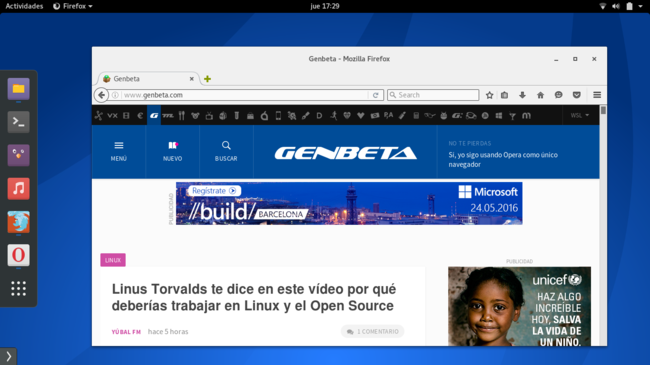The height and width of the screenshot is (365, 650).
Task: Open the Linus Torvalds article headline
Action: (254, 297)
